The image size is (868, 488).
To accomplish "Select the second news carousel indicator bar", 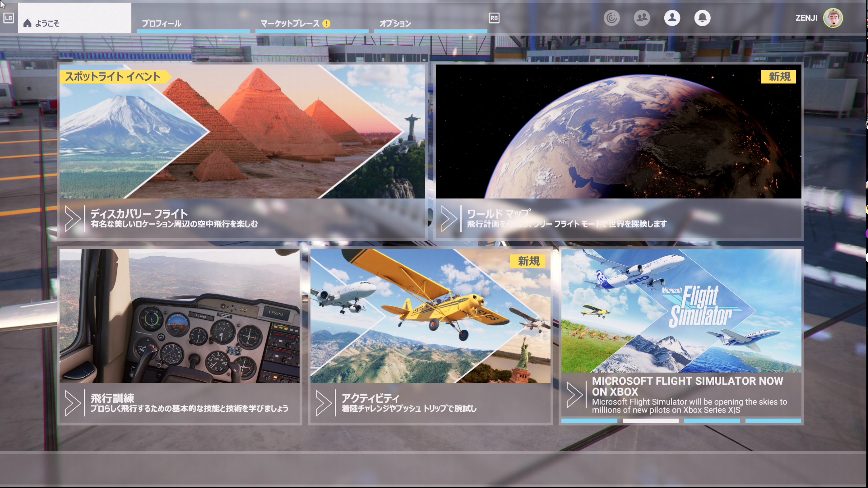I will point(650,421).
